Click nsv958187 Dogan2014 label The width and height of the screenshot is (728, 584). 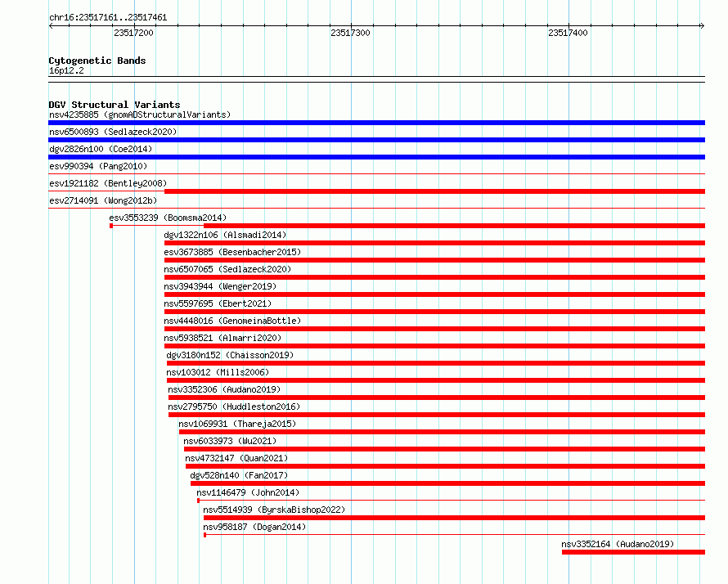(254, 527)
